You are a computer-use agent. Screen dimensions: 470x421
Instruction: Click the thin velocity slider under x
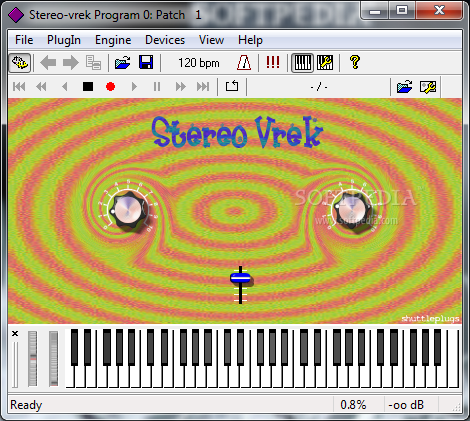[x=15, y=365]
